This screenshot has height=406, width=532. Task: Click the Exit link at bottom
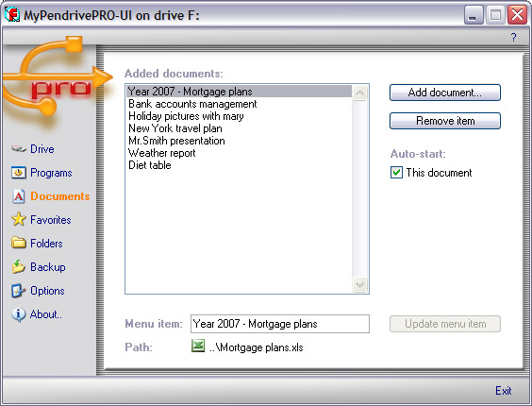pos(503,391)
